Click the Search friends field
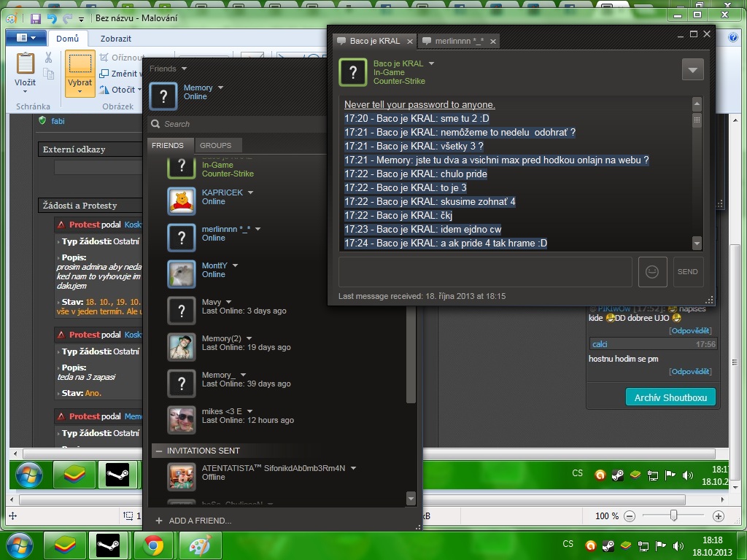The height and width of the screenshot is (560, 747). click(x=239, y=124)
